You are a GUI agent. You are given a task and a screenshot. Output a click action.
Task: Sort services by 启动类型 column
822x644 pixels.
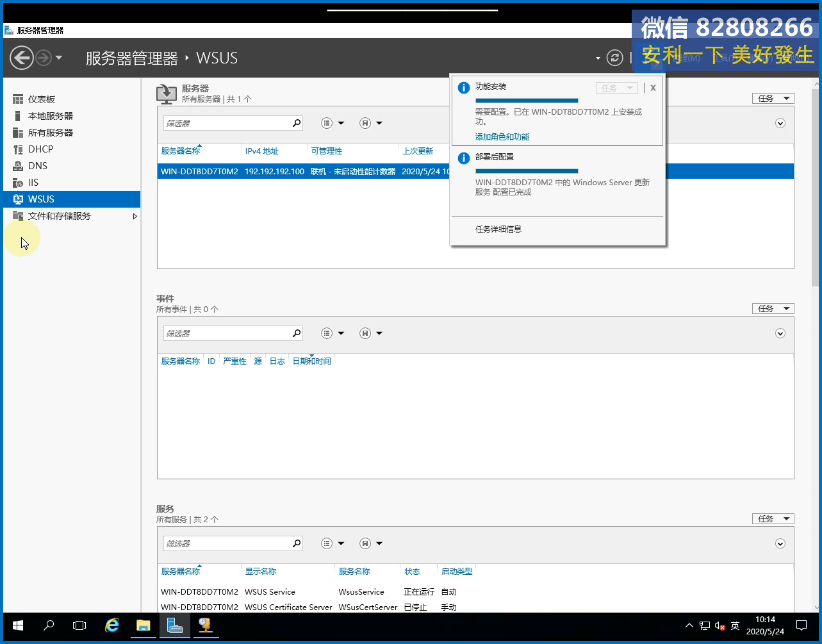(457, 571)
